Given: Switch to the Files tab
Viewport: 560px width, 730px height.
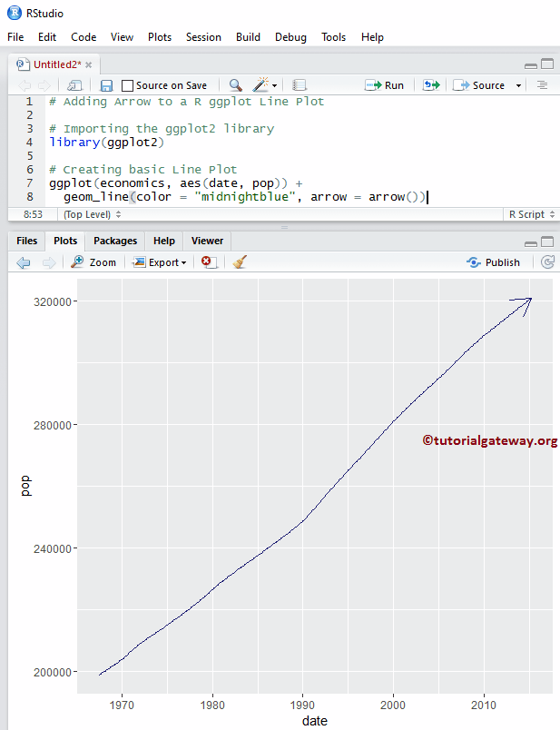Looking at the screenshot, I should (26, 241).
